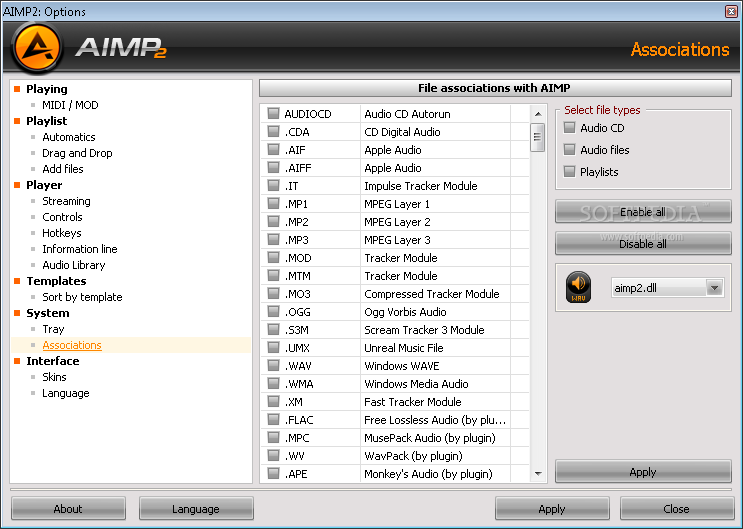Enable the .OGG association checkbox
Image resolution: width=743 pixels, height=529 pixels.
(273, 311)
